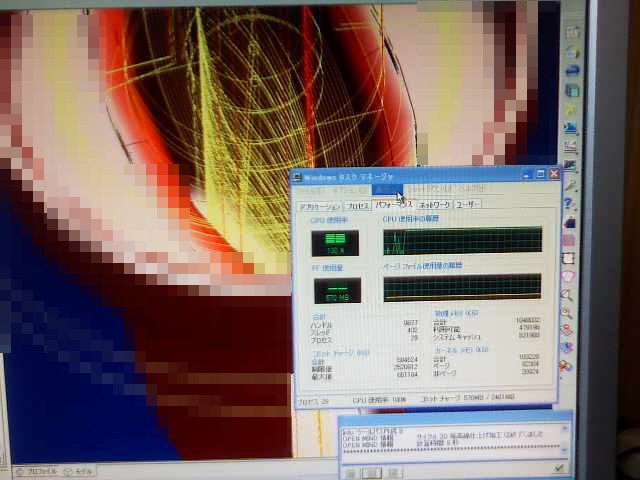Select the パフォーマンス tab
Screen dimensions: 640x480
tap(394, 204)
